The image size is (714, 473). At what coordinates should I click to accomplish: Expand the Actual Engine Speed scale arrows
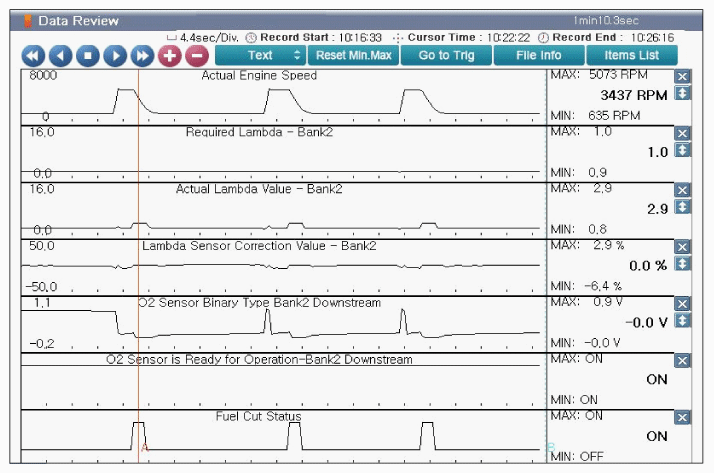[x=682, y=94]
